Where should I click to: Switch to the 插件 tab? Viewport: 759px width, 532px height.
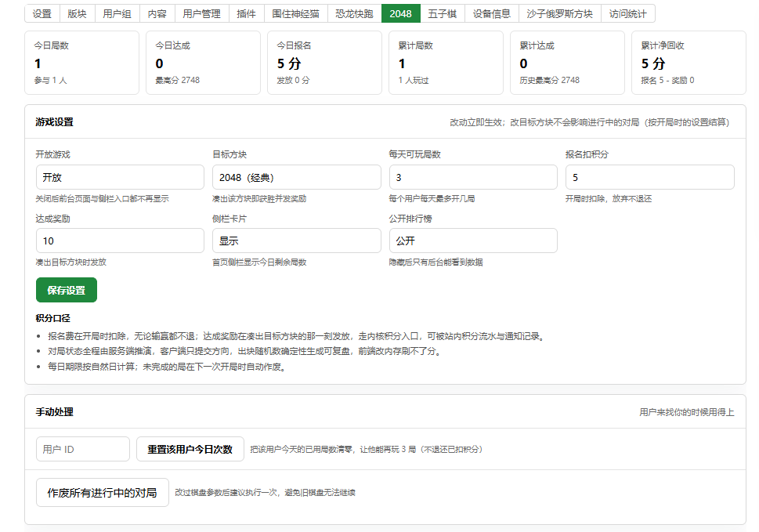point(247,13)
